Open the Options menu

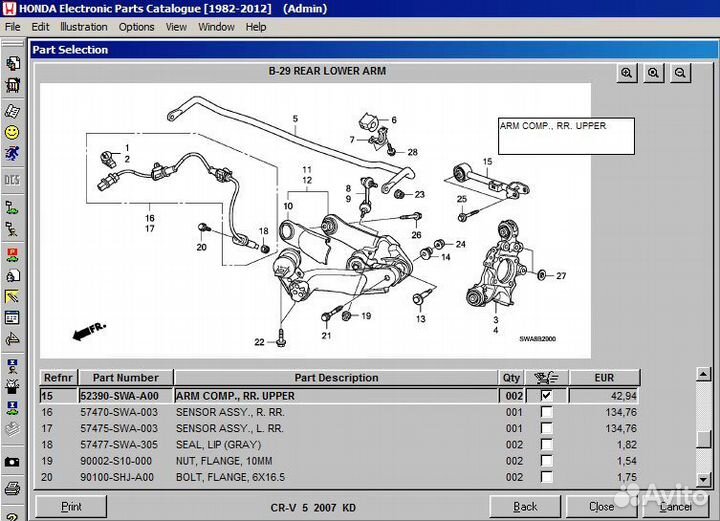pyautogui.click(x=136, y=27)
